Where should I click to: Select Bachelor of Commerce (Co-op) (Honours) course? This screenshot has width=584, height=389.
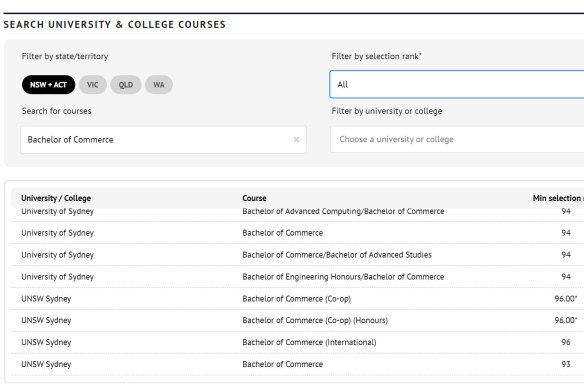coord(315,320)
